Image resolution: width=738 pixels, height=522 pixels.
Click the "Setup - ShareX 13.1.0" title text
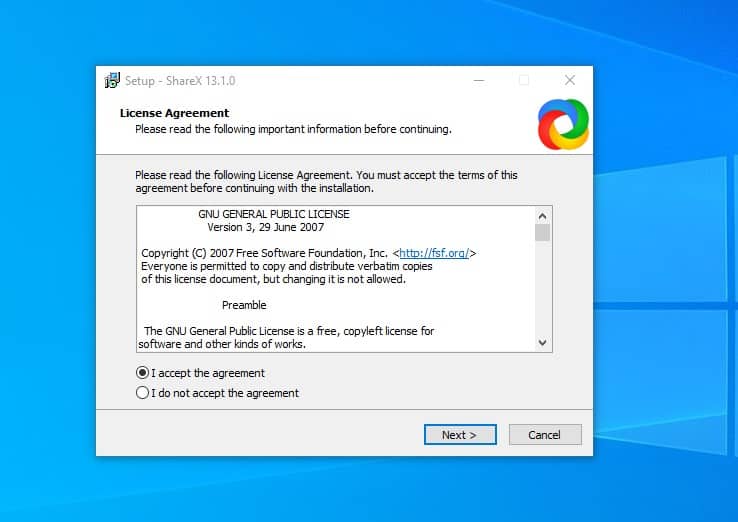[180, 81]
